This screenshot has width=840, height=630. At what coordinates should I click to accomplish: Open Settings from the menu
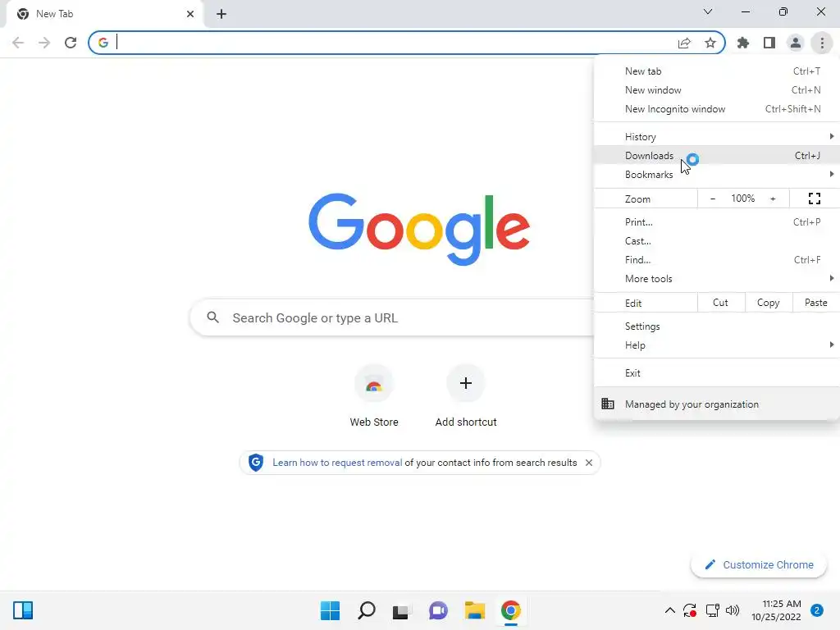(x=717, y=326)
